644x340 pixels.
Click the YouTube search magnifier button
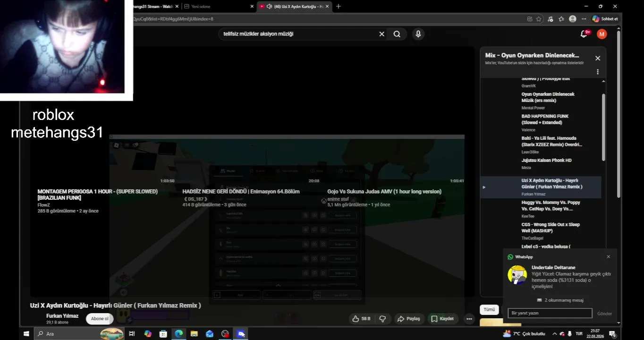(x=397, y=34)
